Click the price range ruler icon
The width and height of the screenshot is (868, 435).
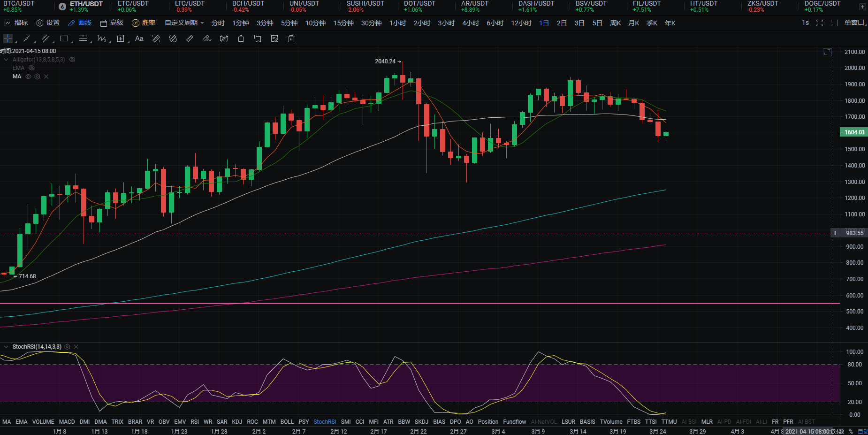pos(156,38)
